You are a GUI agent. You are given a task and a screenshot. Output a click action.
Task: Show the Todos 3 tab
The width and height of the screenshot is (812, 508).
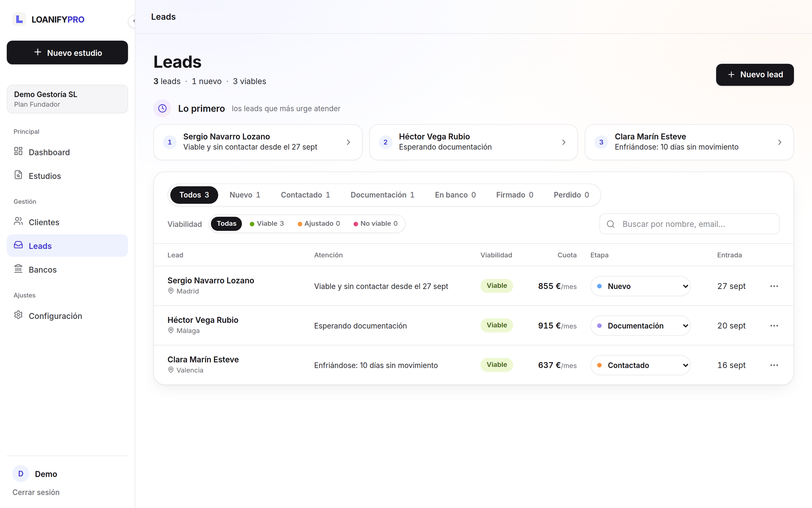click(x=194, y=195)
